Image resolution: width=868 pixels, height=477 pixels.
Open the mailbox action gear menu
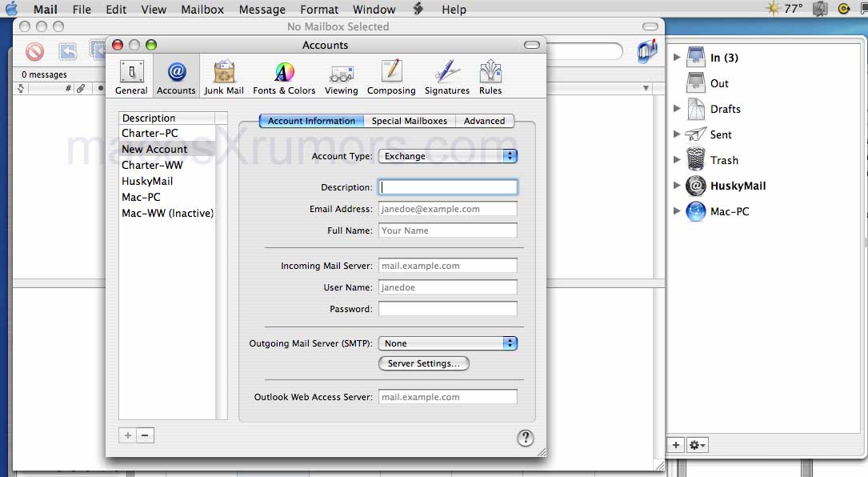coord(696,445)
